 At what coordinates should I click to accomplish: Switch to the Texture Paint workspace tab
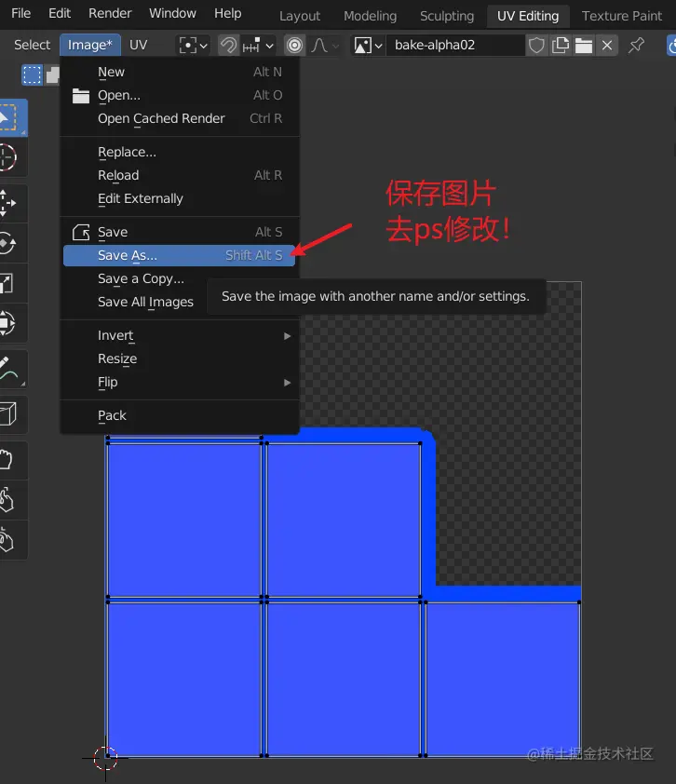click(622, 16)
